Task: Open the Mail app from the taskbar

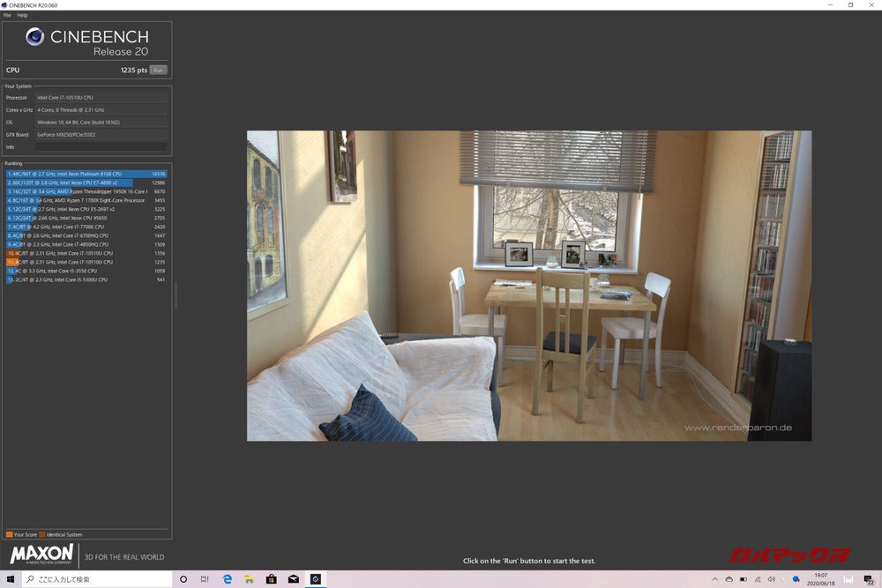Action: (x=294, y=579)
